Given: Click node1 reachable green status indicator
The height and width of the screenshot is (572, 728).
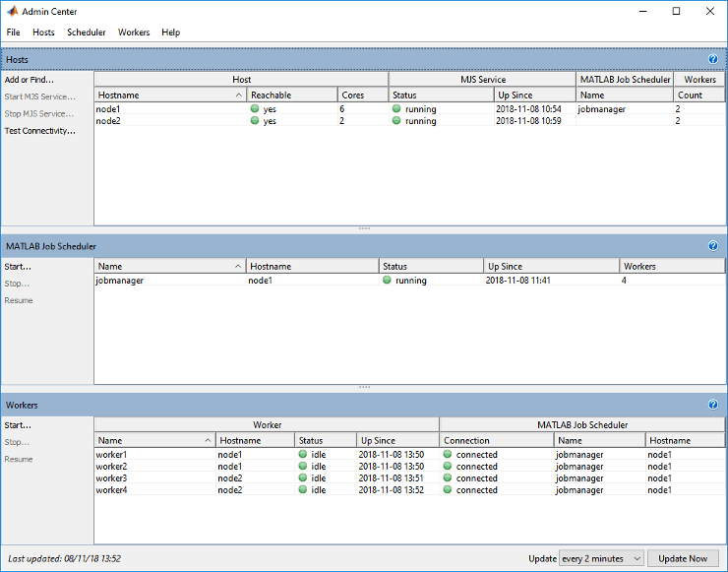Looking at the screenshot, I should click(255, 109).
